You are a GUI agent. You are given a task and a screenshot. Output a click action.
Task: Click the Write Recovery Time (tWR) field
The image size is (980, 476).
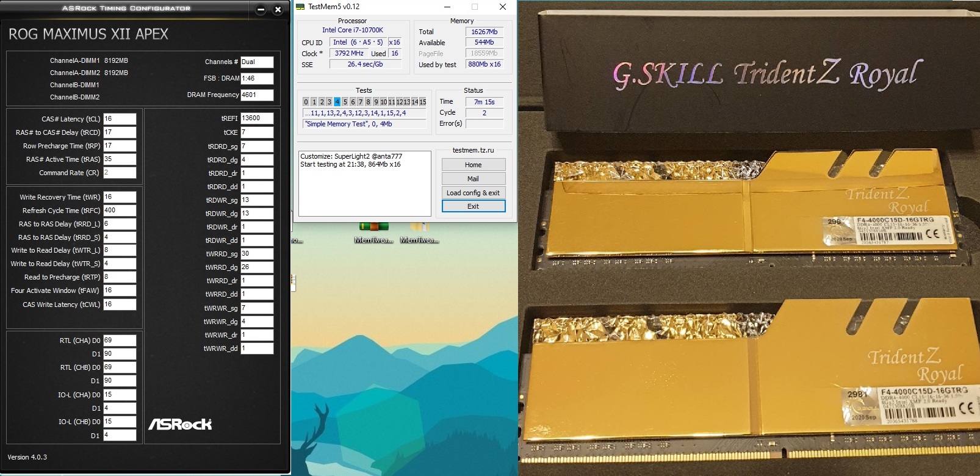120,197
